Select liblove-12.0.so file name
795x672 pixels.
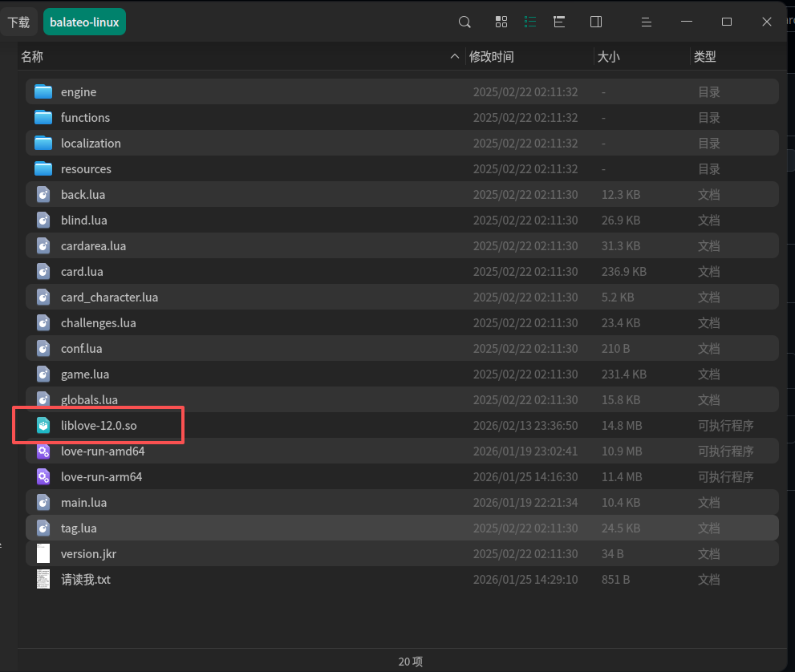(x=99, y=426)
